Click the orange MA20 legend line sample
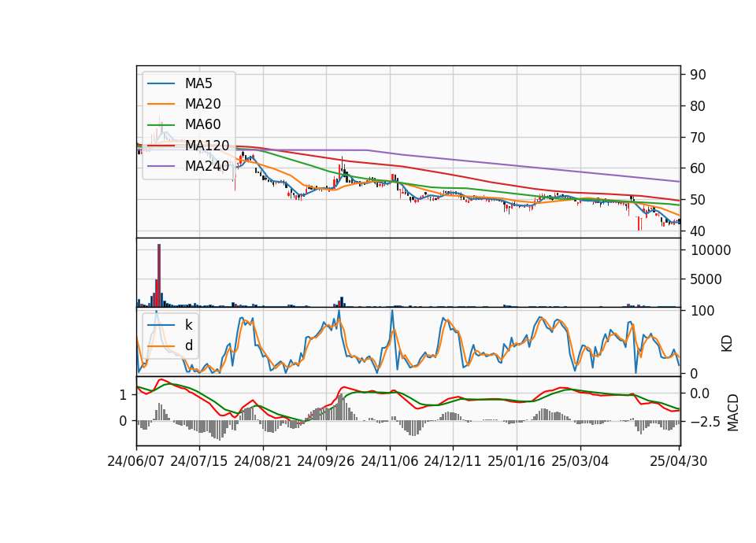756x543 pixels. point(161,104)
